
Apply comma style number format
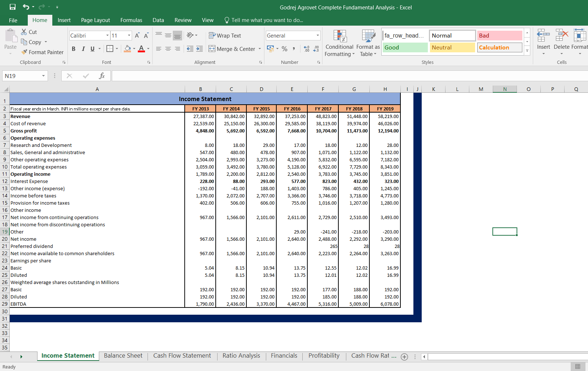(294, 49)
